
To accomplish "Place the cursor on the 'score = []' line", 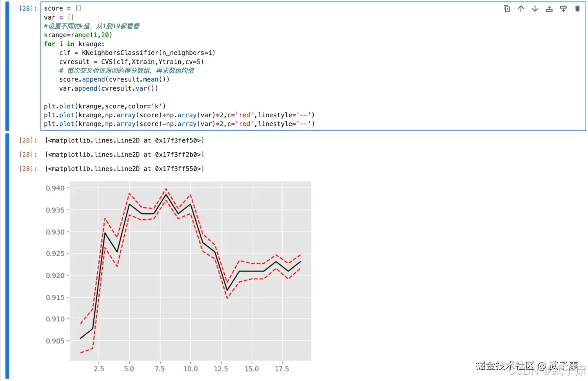I will (63, 8).
